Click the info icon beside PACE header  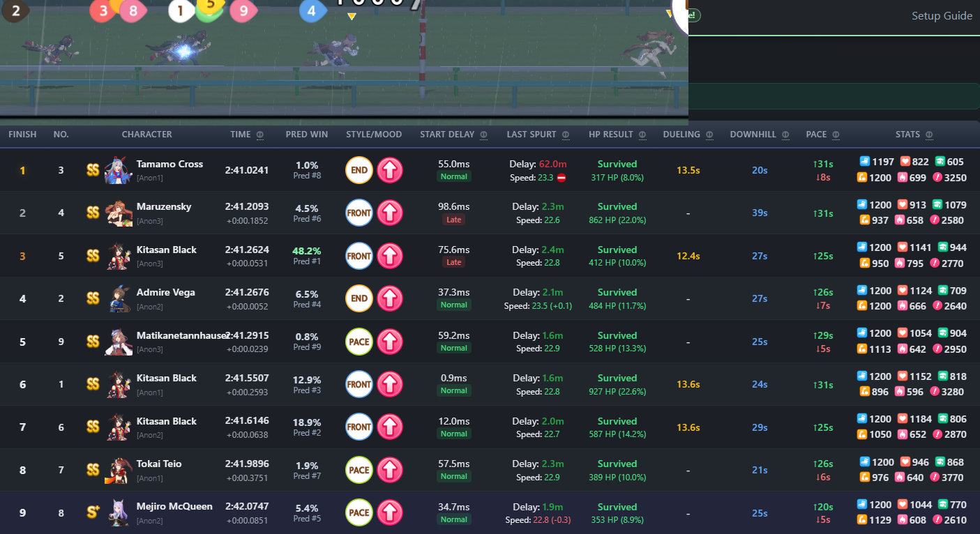[836, 135]
